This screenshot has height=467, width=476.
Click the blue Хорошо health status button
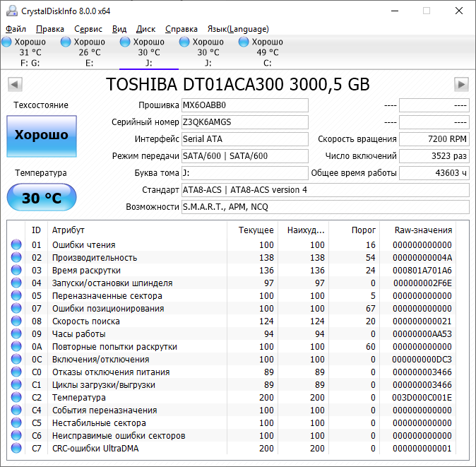[x=41, y=135]
